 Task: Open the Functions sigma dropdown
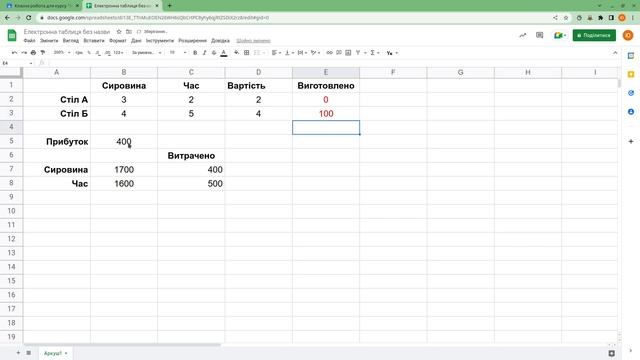click(x=375, y=53)
